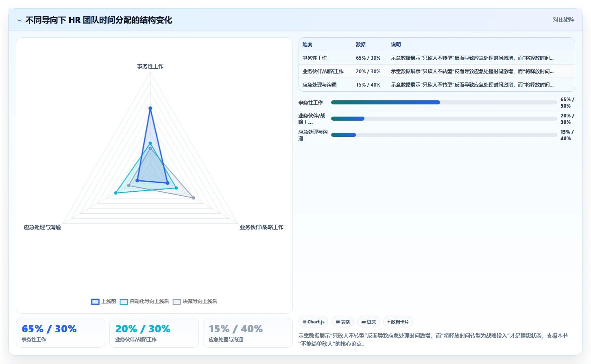The image size is (591, 364).
Task: Click the 数据 column header
Action: pyautogui.click(x=361, y=45)
